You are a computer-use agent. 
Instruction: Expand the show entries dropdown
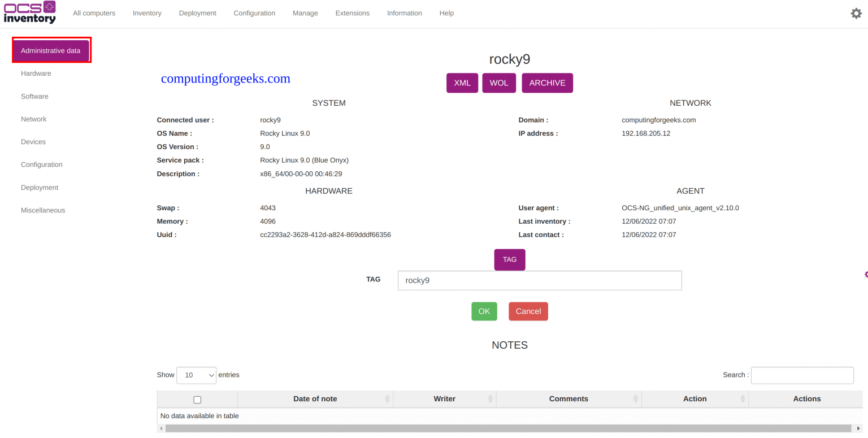point(196,375)
